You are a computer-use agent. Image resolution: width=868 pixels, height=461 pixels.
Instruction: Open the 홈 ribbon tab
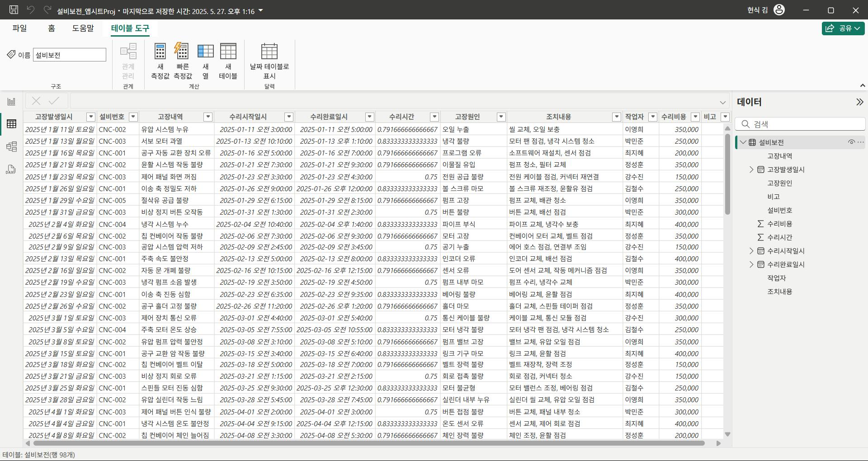click(x=52, y=28)
